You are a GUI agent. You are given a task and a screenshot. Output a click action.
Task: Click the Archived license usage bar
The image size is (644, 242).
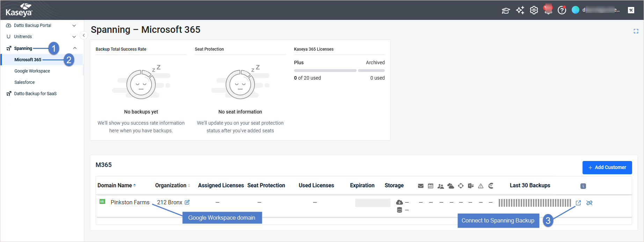pos(371,71)
